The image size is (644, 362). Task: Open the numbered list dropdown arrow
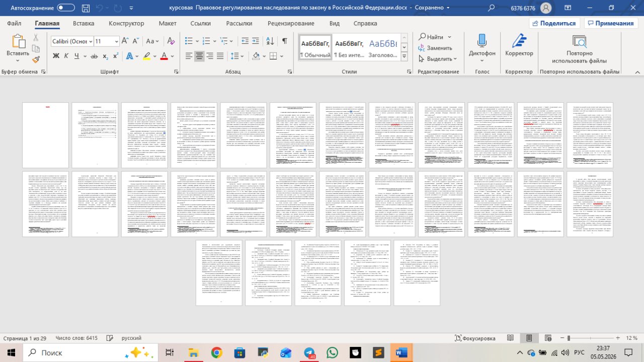(x=215, y=41)
